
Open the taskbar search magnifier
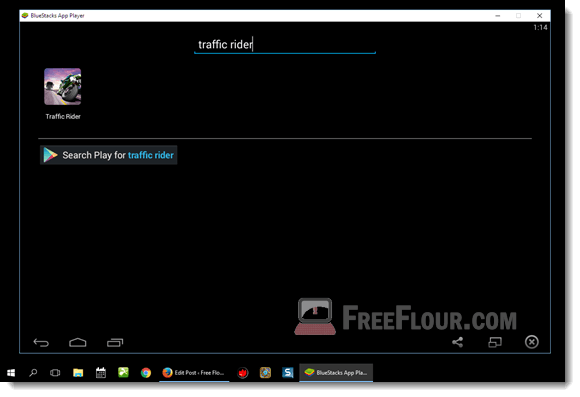pyautogui.click(x=33, y=373)
